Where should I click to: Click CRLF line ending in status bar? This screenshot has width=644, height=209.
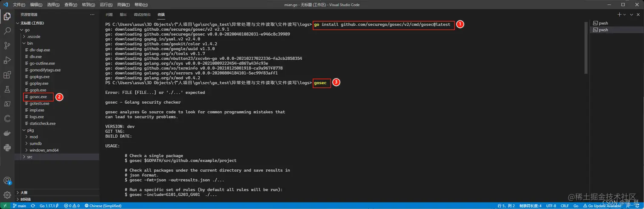(x=565, y=206)
